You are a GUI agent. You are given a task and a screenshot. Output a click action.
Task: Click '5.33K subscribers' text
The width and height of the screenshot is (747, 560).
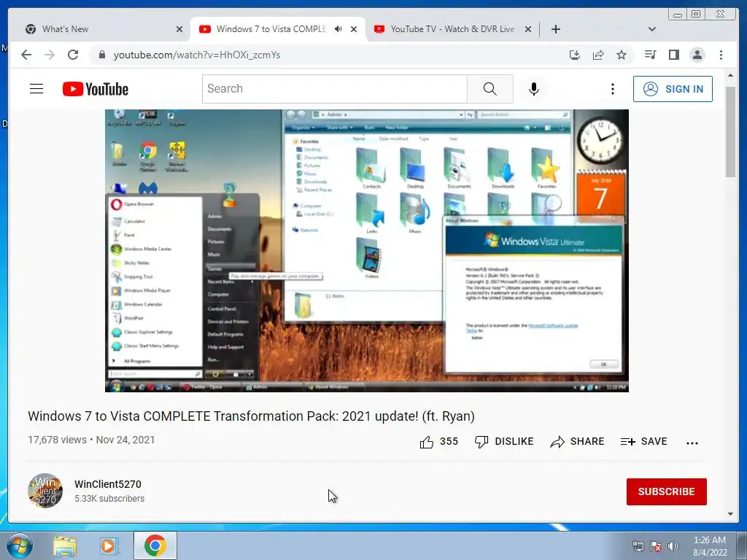tap(109, 499)
